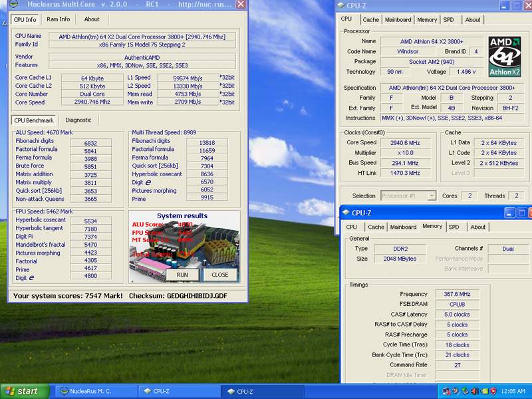Open Cache tab in lower CPU-Z window

click(x=376, y=227)
